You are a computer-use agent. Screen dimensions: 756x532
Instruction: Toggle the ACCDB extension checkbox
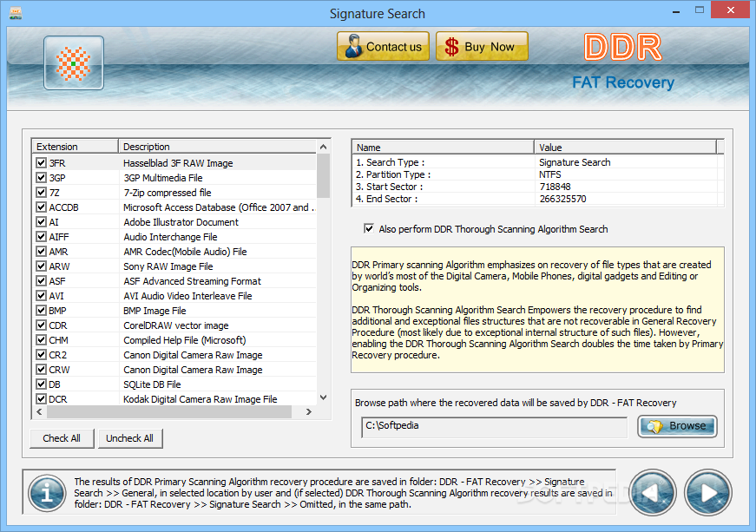click(42, 207)
